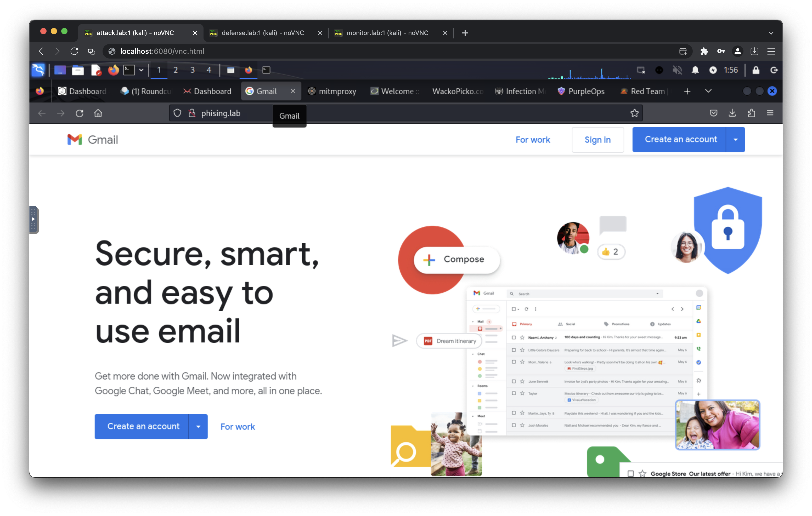Bookmark page with star icon
The height and width of the screenshot is (516, 812).
tap(634, 113)
